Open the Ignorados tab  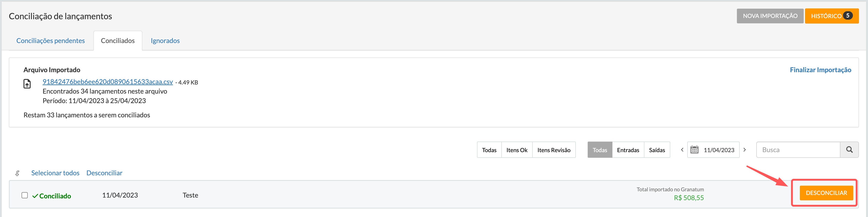click(165, 40)
